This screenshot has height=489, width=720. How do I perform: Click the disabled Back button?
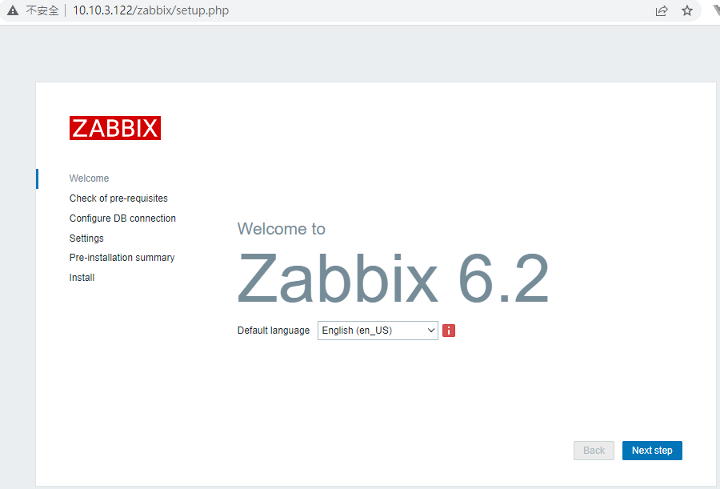tap(594, 450)
